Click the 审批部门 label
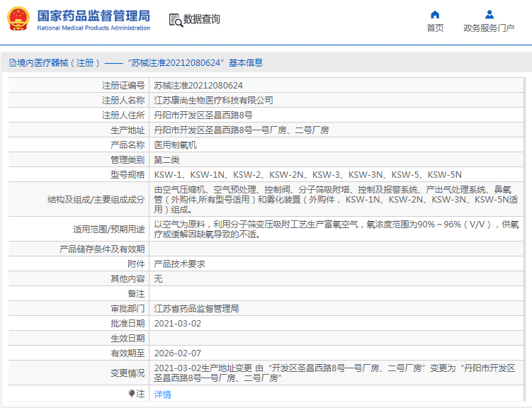This screenshot has width=532, height=408. [x=128, y=309]
